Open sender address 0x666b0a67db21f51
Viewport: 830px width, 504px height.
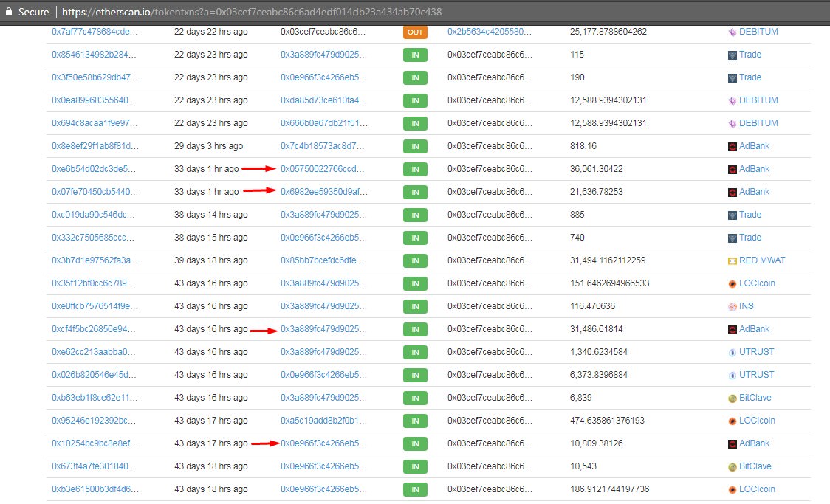click(x=324, y=123)
